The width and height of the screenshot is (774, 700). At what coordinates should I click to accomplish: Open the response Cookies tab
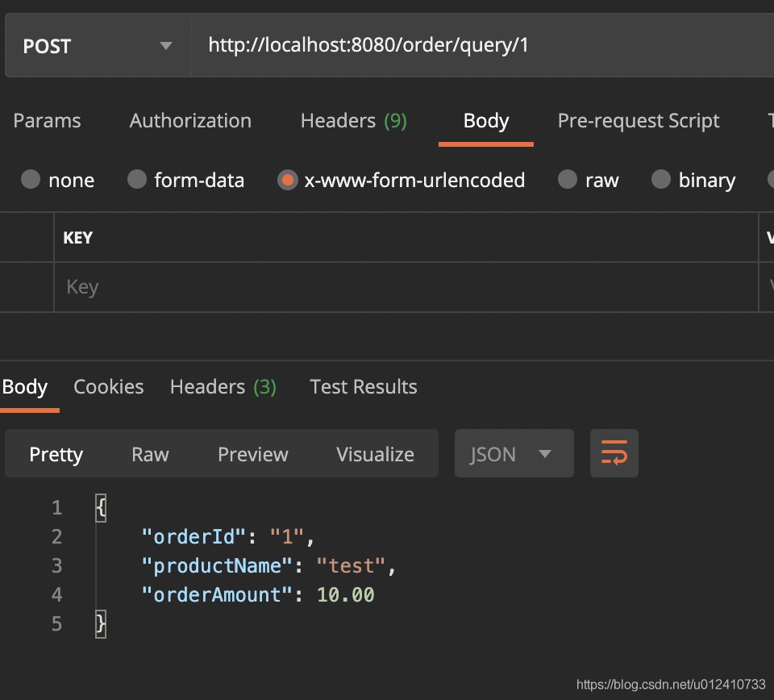coord(108,387)
